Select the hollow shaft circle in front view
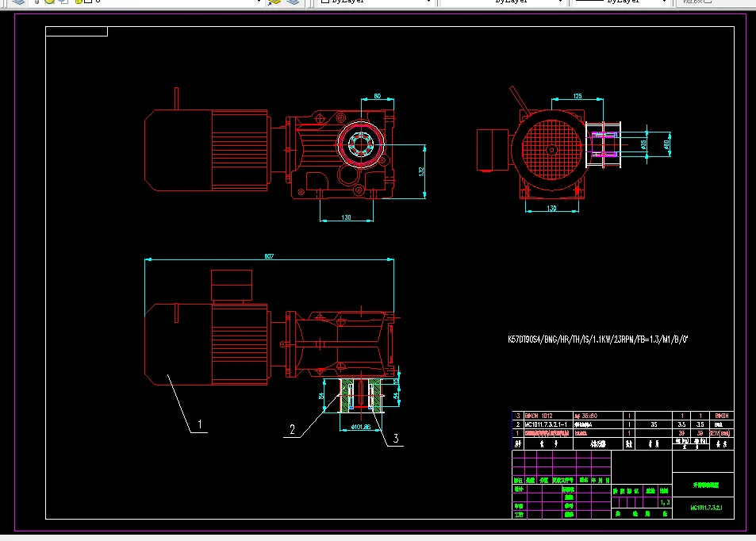This screenshot has height=541, width=756. click(361, 144)
